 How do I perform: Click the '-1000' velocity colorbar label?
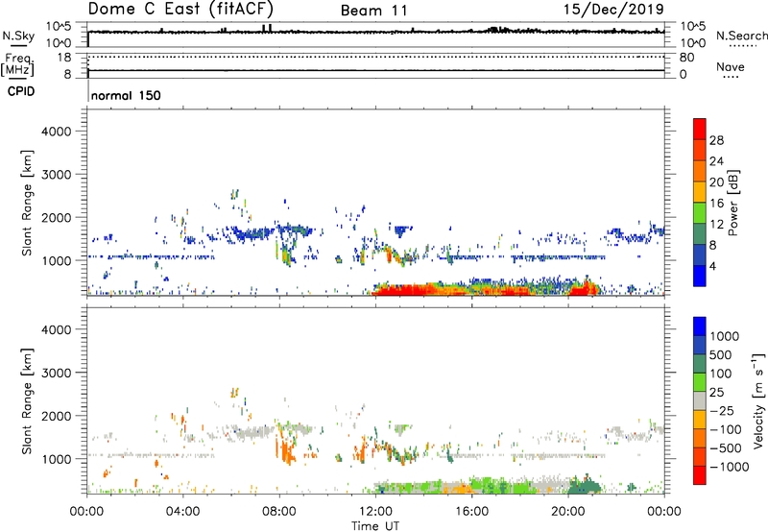point(729,467)
